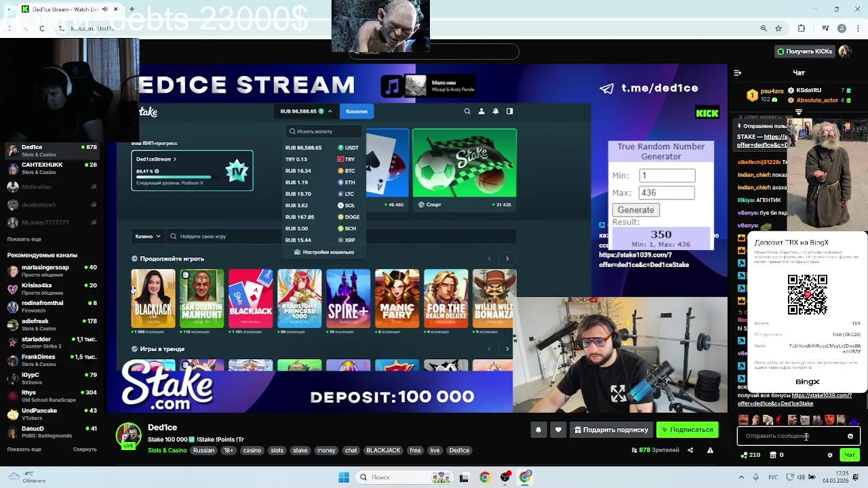This screenshot has width=868, height=488.
Task: Open Google Chrome from the taskbar
Action: click(484, 477)
